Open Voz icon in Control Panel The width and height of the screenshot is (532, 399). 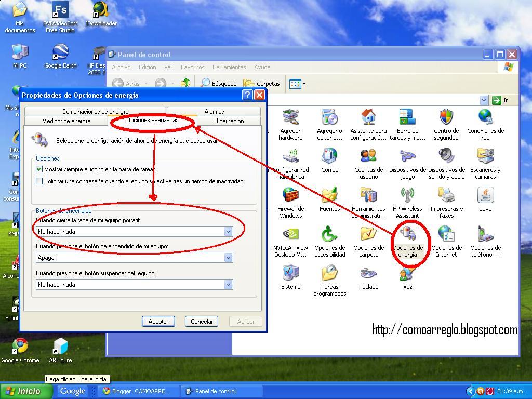click(x=407, y=273)
